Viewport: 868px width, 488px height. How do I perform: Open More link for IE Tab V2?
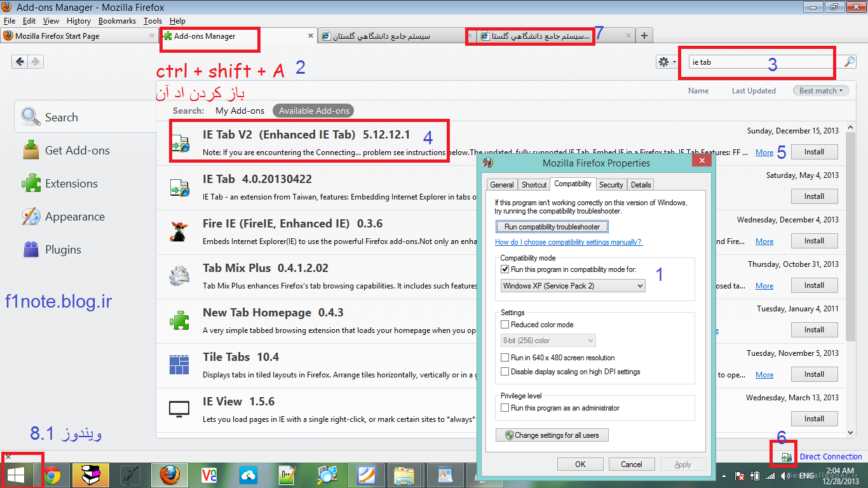(764, 152)
